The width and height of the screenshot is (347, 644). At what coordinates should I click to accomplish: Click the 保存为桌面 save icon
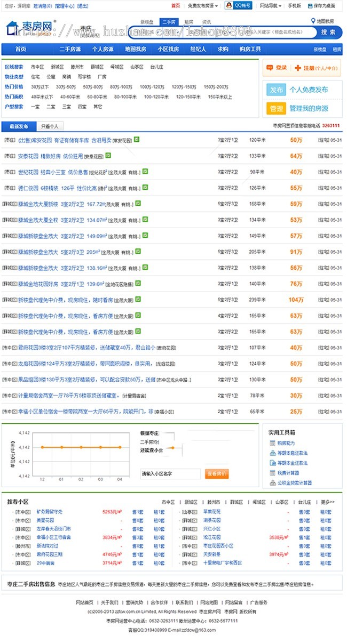tap(309, 5)
